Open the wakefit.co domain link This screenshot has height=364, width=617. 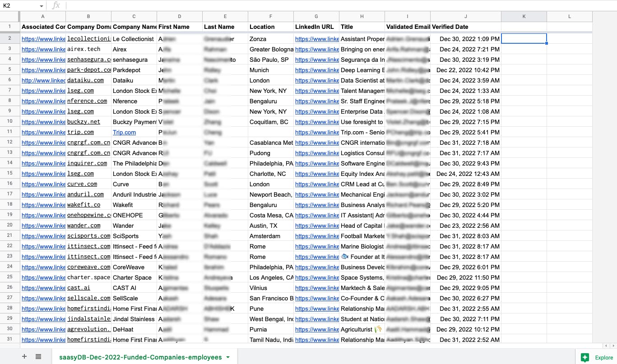point(84,205)
